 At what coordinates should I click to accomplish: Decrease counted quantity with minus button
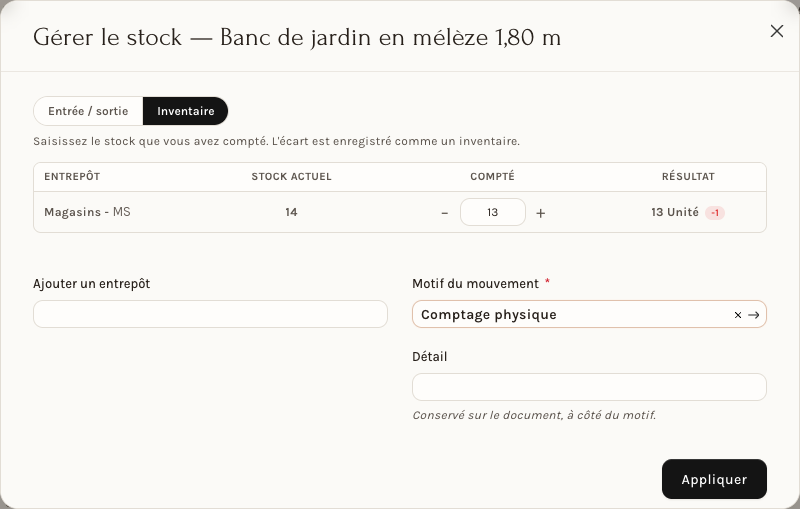(x=444, y=213)
